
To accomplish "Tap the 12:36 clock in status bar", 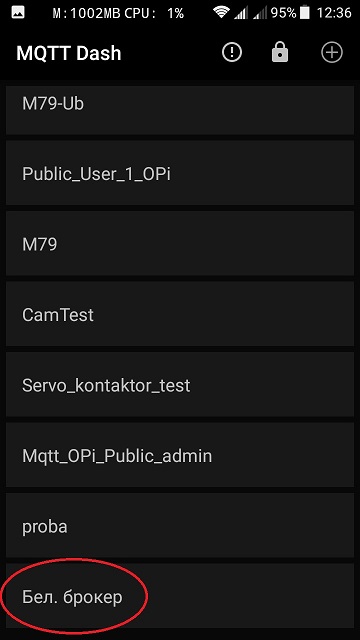I will 334,13.
